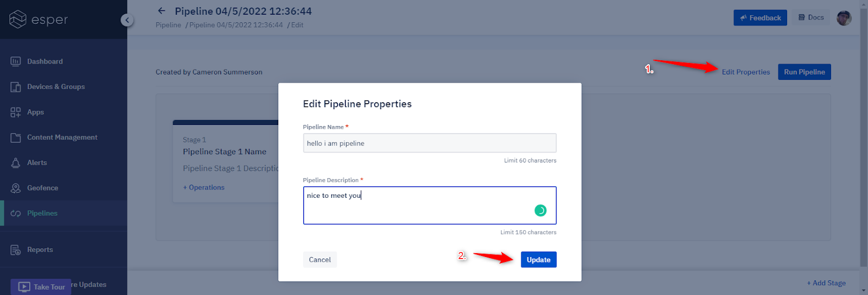
Task: Click the Update button in dialog
Action: pyautogui.click(x=538, y=260)
